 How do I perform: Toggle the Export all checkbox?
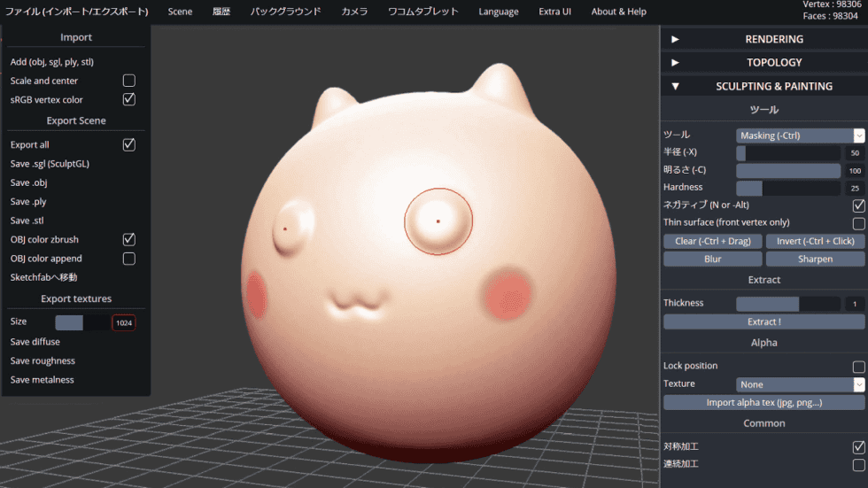point(129,144)
